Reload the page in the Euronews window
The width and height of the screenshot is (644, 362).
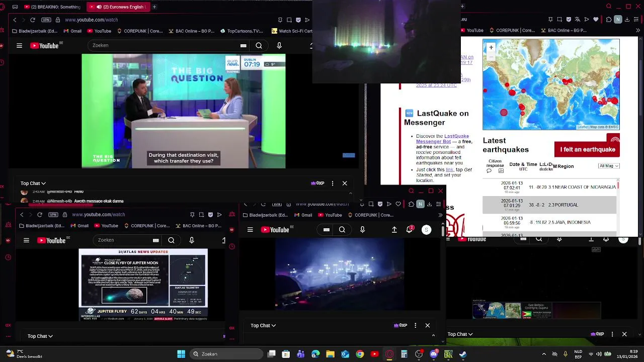coord(33,20)
